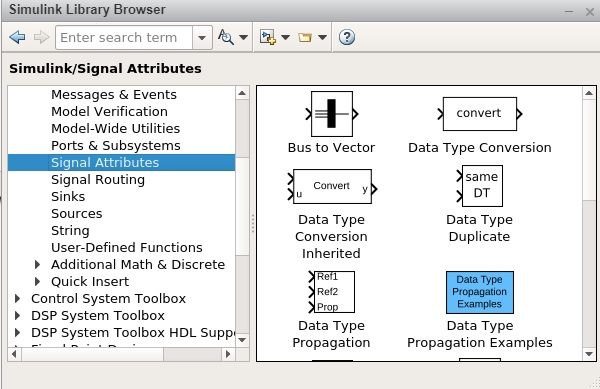Click tree horizontal scroll left arrow
Image resolution: width=600 pixels, height=389 pixels.
click(x=15, y=354)
